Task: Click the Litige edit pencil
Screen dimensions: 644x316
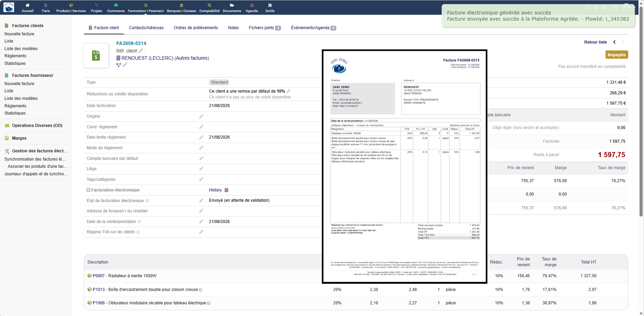Action: (201, 169)
